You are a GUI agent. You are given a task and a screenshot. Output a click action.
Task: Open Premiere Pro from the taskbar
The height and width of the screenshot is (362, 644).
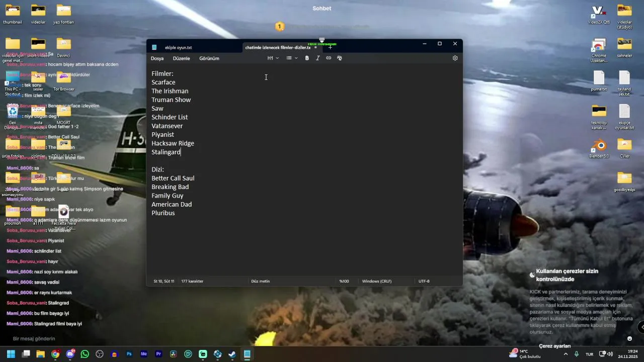159,354
